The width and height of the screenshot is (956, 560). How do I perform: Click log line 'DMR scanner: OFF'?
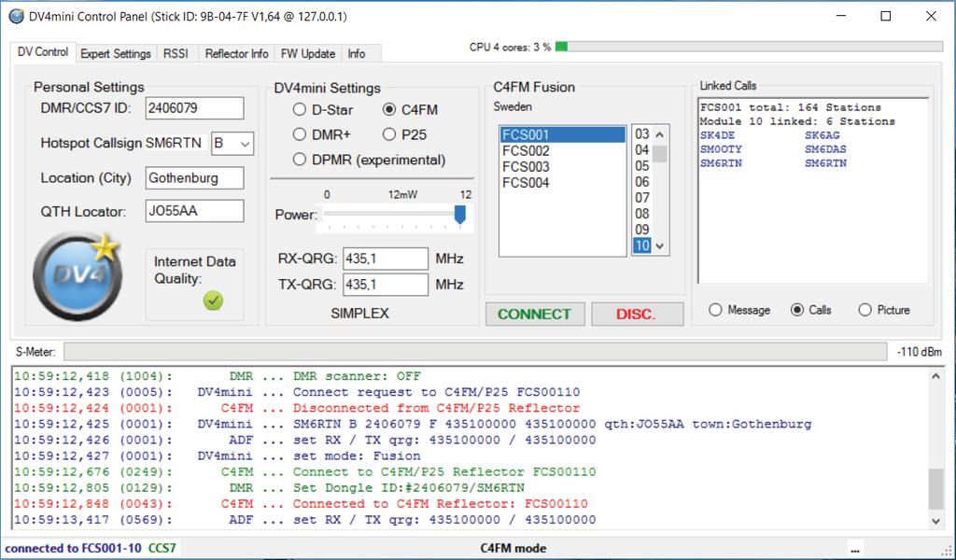358,376
